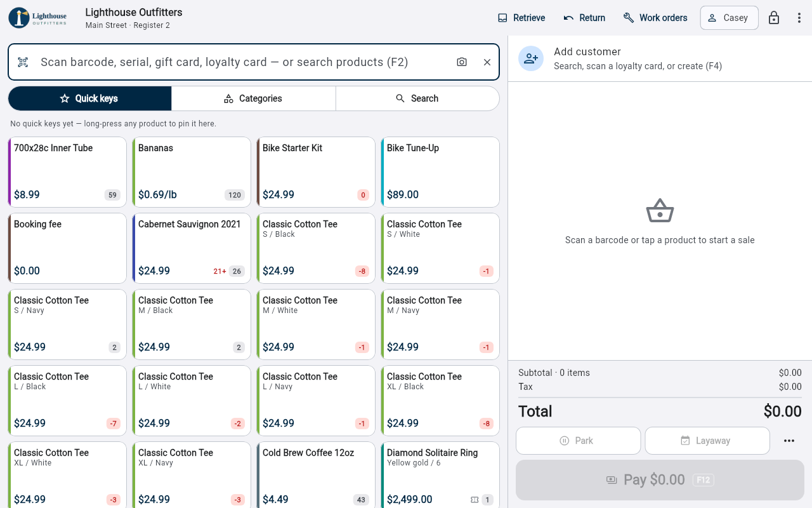Add 700x28c Inner Tube to sale
Viewport: 812px width, 508px height.
pyautogui.click(x=67, y=172)
